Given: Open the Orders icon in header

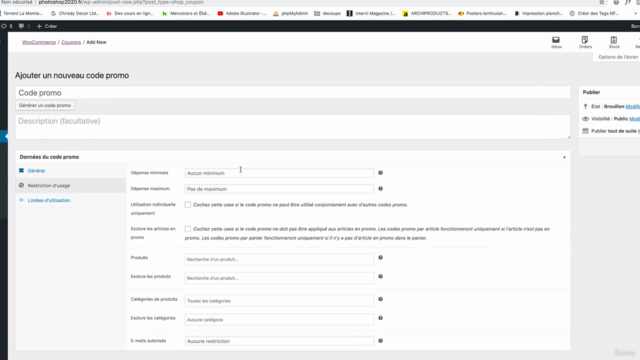Looking at the screenshot, I should pos(585,42).
